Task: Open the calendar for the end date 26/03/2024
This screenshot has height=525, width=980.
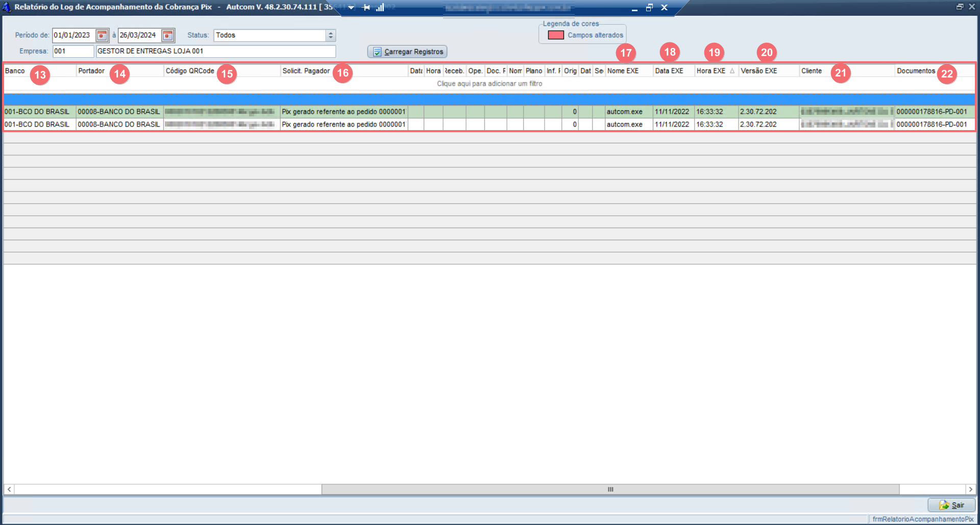Action: click(168, 35)
